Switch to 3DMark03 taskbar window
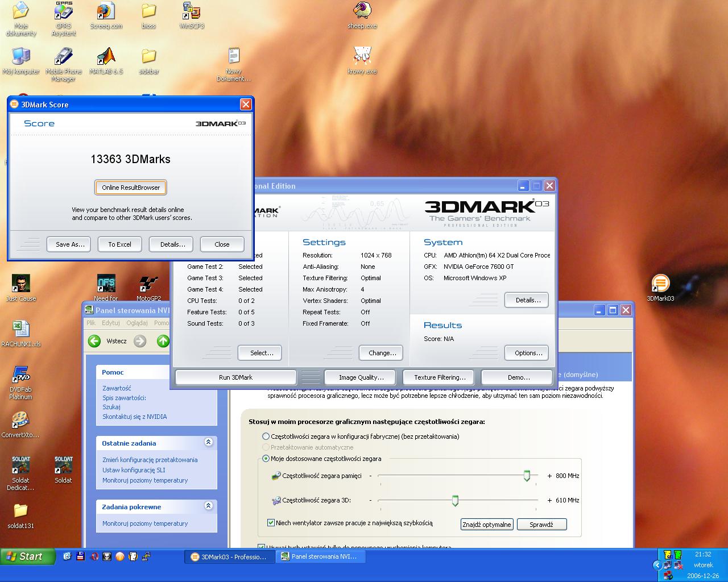This screenshot has height=582, width=728. tap(229, 557)
